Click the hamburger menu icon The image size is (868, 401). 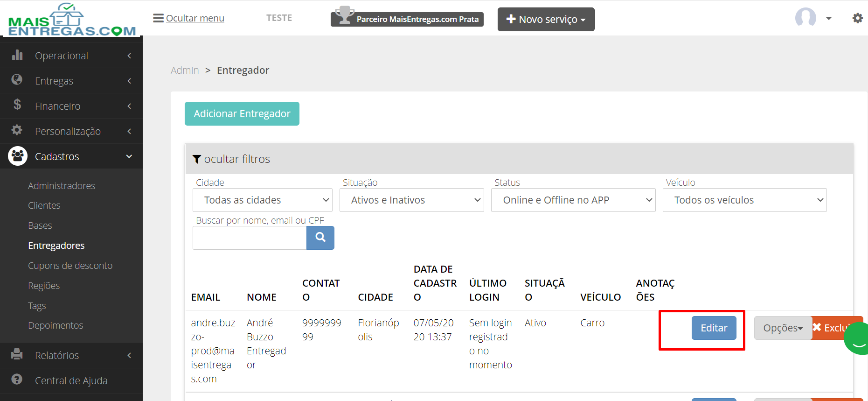[158, 18]
